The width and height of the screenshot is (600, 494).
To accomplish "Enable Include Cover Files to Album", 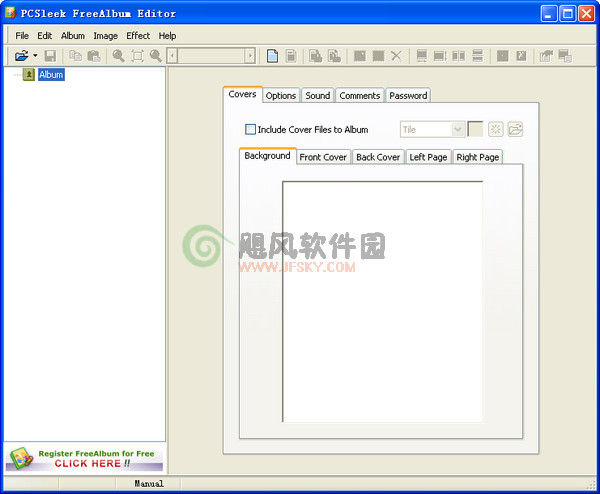I will coord(251,129).
